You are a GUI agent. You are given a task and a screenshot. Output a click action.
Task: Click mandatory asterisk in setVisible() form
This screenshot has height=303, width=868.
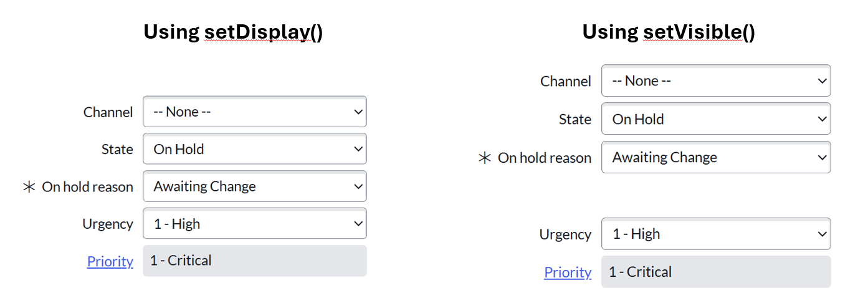(485, 158)
